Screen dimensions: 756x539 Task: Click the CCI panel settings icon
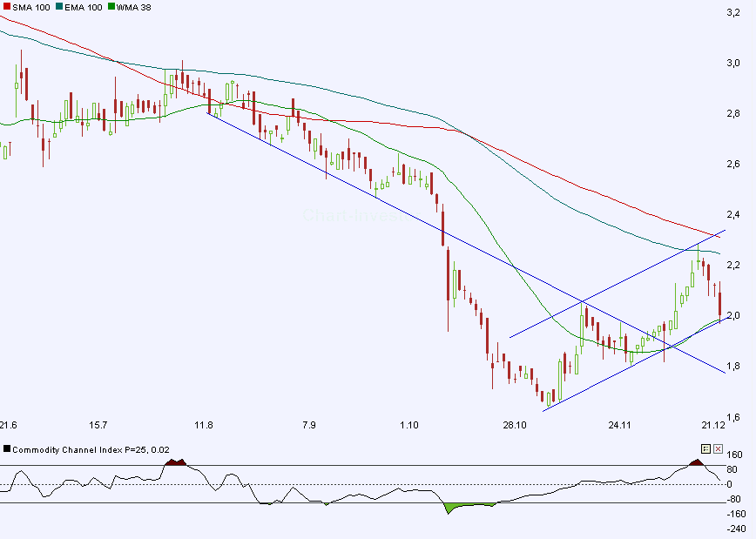pyautogui.click(x=706, y=449)
